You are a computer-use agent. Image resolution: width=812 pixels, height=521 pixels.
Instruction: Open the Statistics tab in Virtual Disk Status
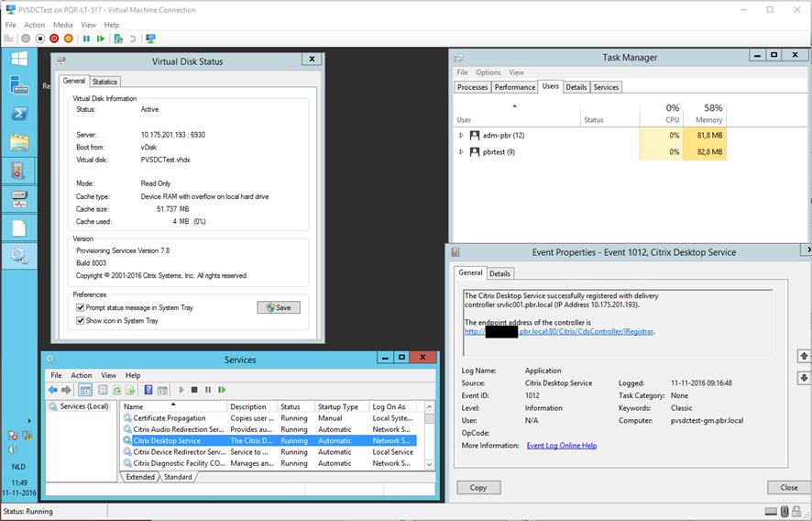(104, 82)
